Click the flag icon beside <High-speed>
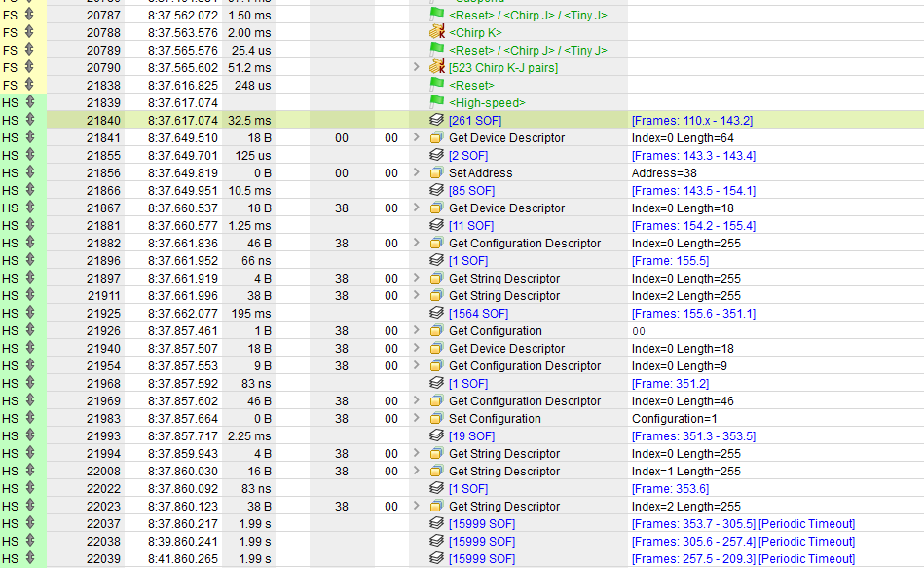Image resolution: width=924 pixels, height=568 pixels. coord(437,102)
